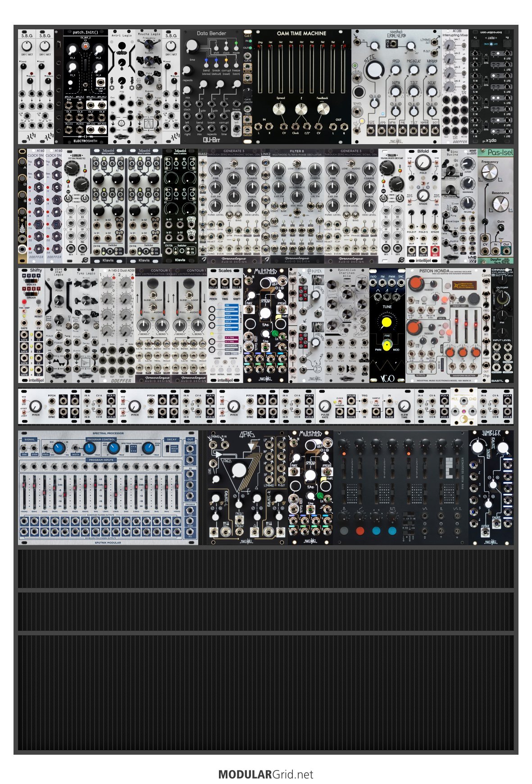
Task: Click the Pas-Isel Resonance knob
Action: tap(500, 204)
